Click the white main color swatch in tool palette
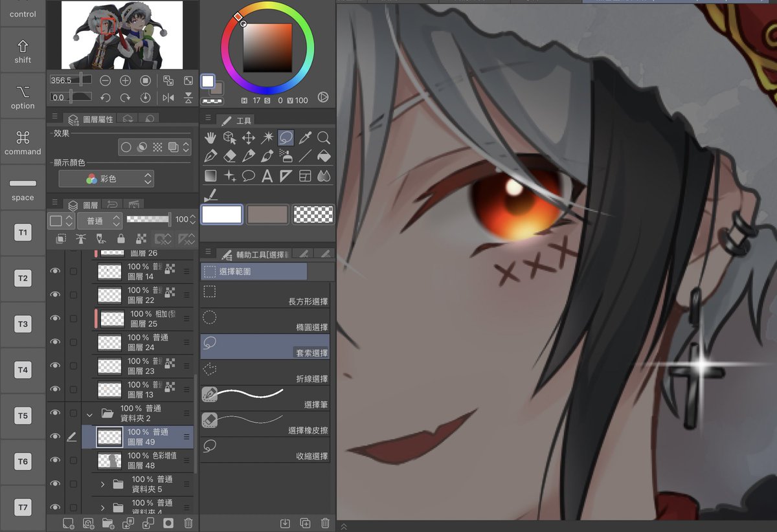The image size is (777, 532). point(222,214)
